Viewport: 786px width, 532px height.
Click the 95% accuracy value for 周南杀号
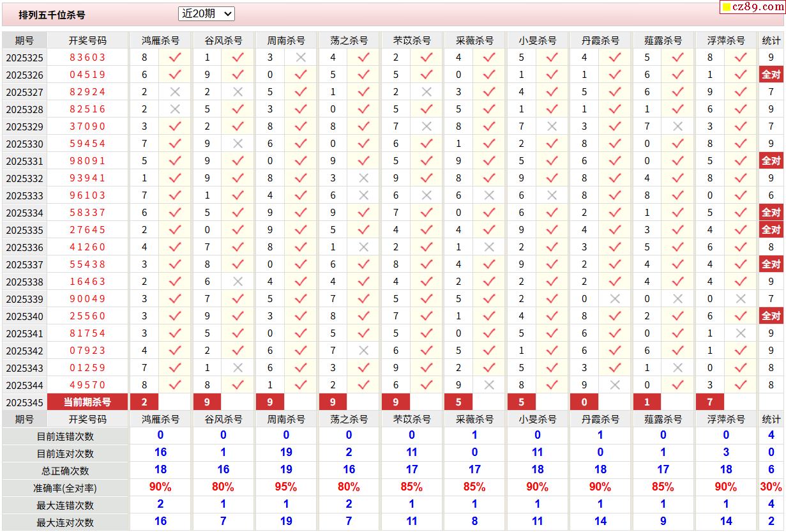[285, 487]
